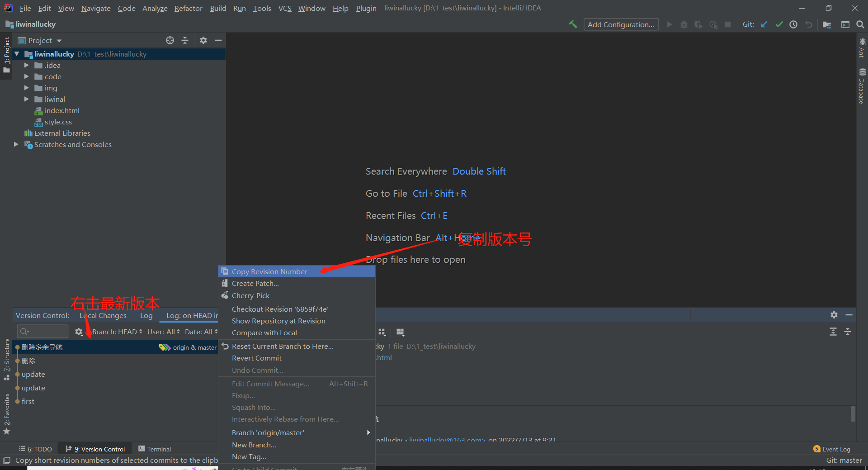Select the index.html file in tree
Screen dimensions: 868x470
62,110
